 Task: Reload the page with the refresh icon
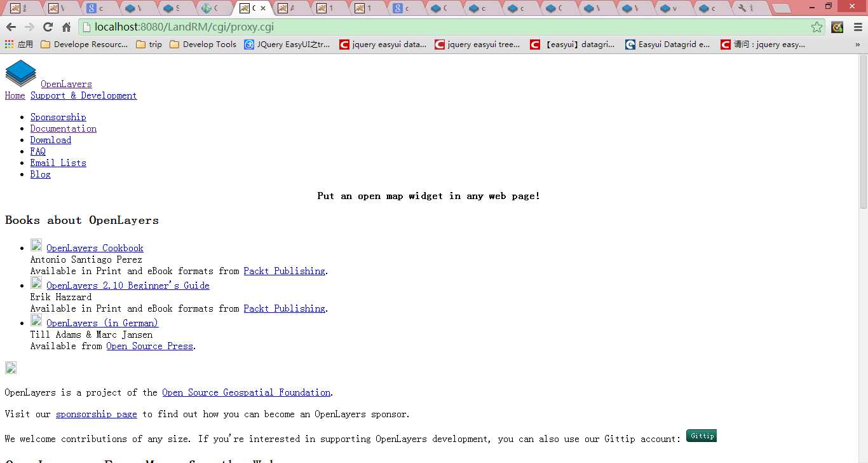pos(48,27)
